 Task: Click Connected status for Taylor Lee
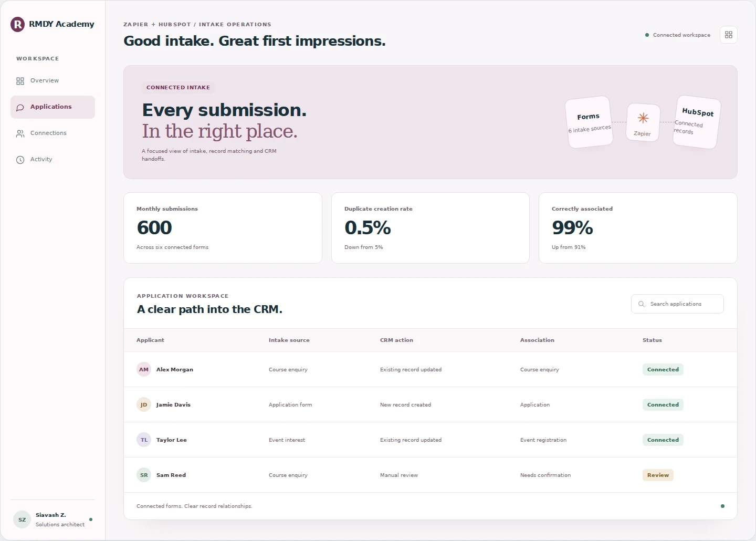[663, 440]
